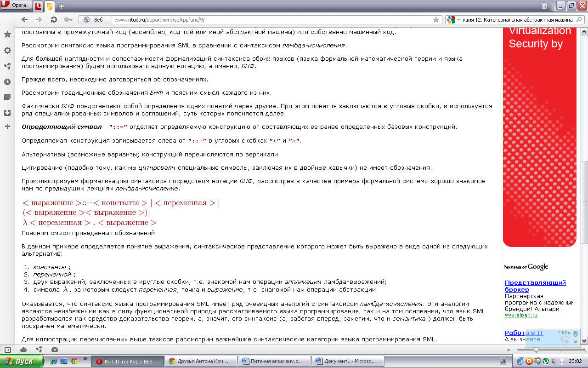Screen dimensions: 588x368
Task: Go back to previous page
Action: 25,20
